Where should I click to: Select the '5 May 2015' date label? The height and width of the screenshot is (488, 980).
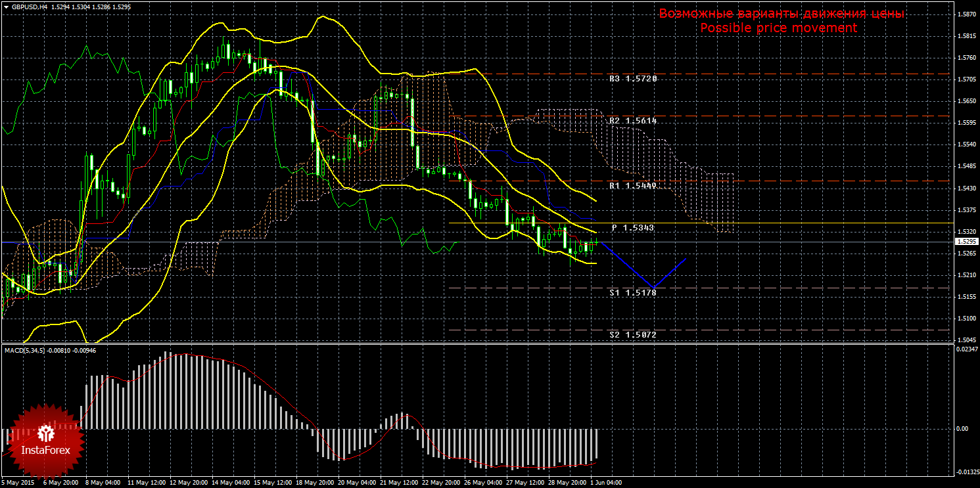tap(17, 483)
